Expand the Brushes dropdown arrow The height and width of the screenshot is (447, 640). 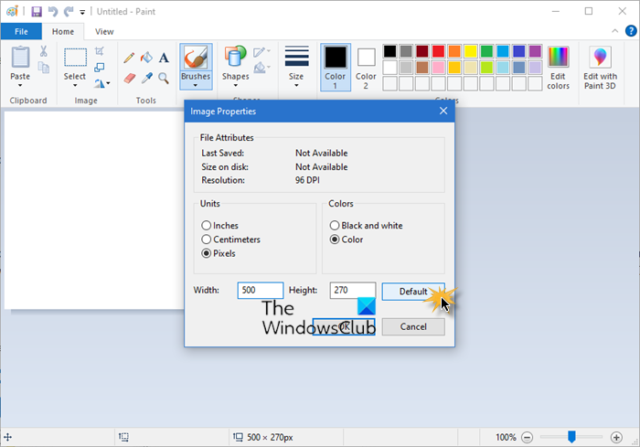[196, 86]
